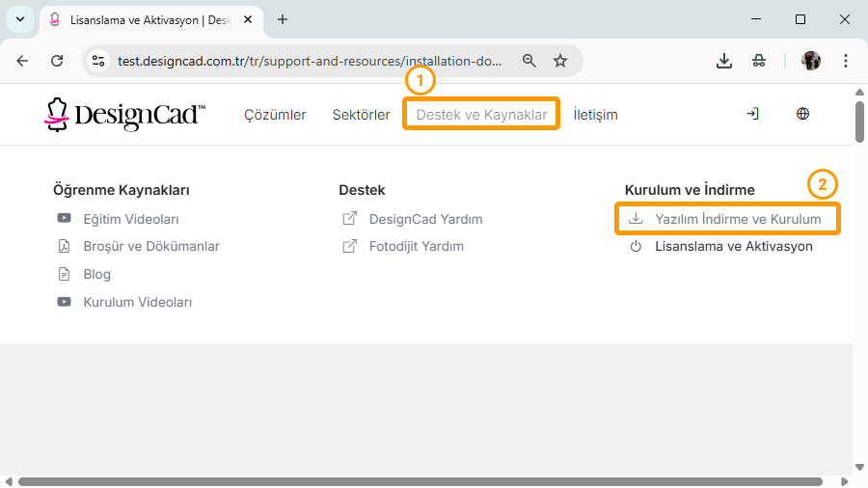Open Eğitim Videoları link
Viewport: 868px width, 488px height.
130,219
